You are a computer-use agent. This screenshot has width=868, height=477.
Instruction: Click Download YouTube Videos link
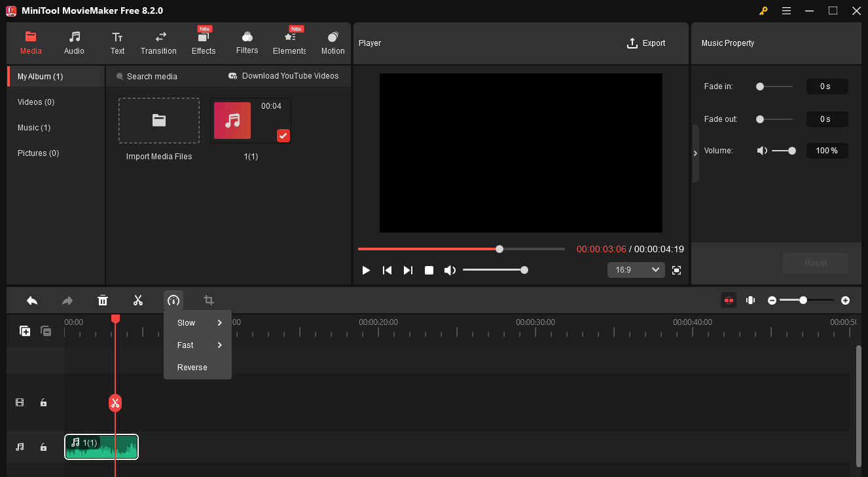click(x=283, y=76)
